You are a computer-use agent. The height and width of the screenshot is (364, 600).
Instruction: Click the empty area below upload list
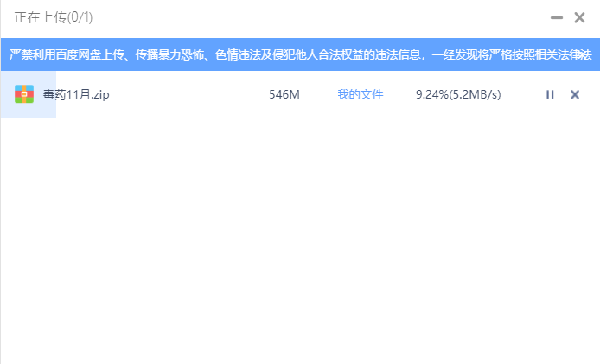click(300, 242)
